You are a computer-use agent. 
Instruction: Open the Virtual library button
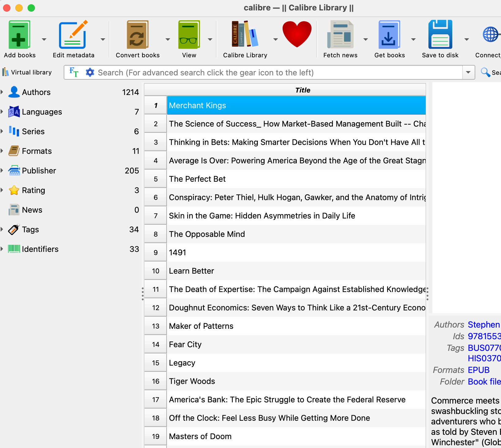click(x=27, y=72)
